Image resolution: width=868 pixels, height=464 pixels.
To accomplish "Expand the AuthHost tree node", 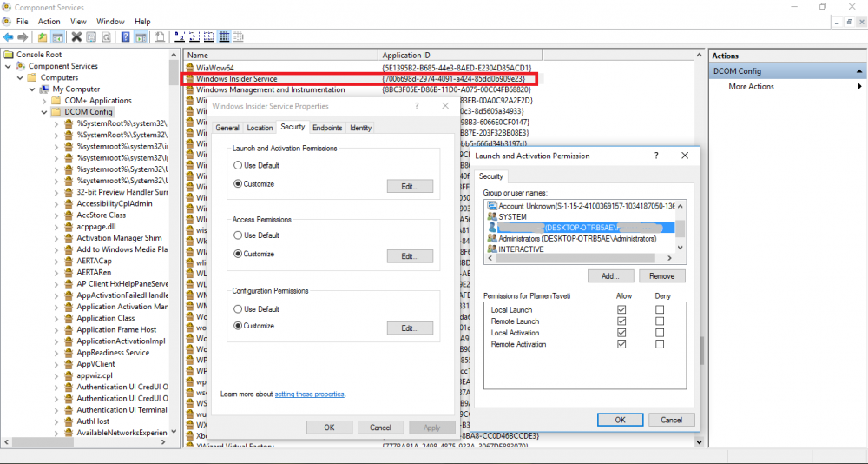I will tap(56, 421).
